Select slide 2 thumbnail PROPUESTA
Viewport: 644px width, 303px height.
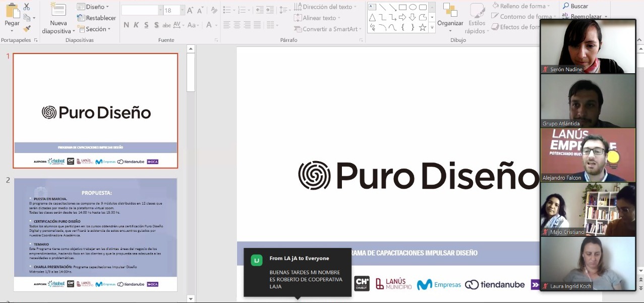coord(95,235)
